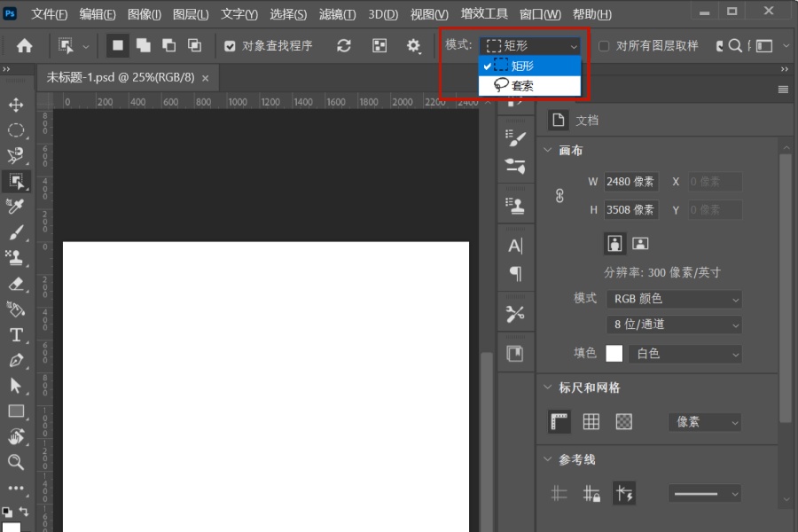Select 套索 option in mode list
Image resolution: width=798 pixels, height=532 pixels.
point(530,85)
